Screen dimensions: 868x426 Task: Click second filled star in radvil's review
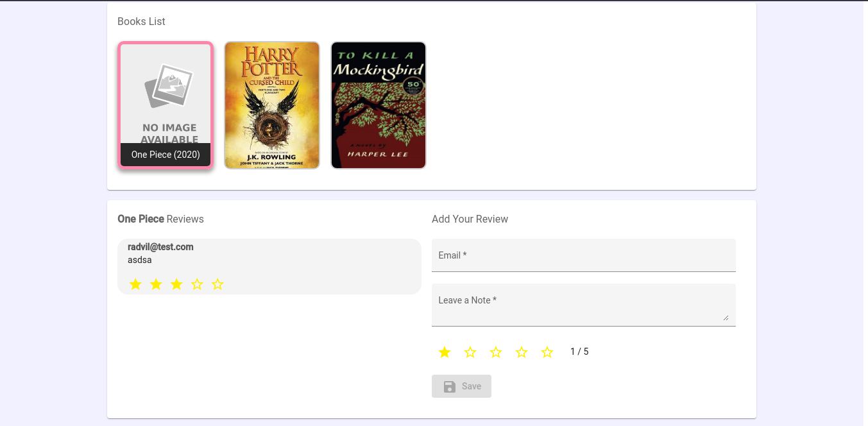(x=156, y=284)
